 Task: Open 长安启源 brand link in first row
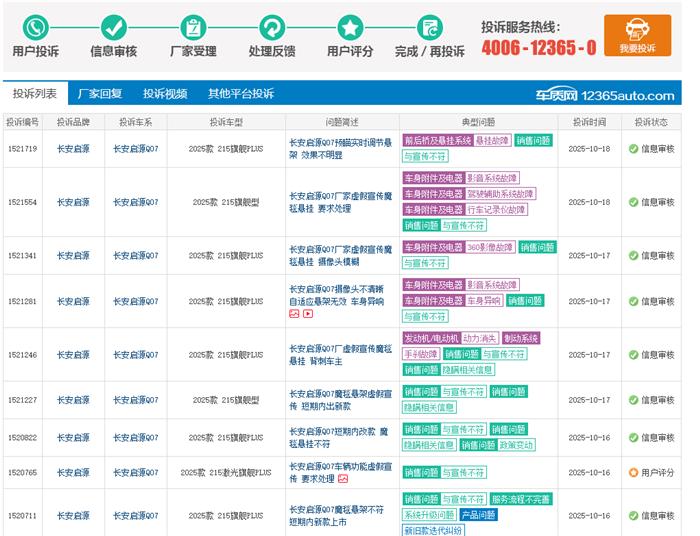coord(72,148)
